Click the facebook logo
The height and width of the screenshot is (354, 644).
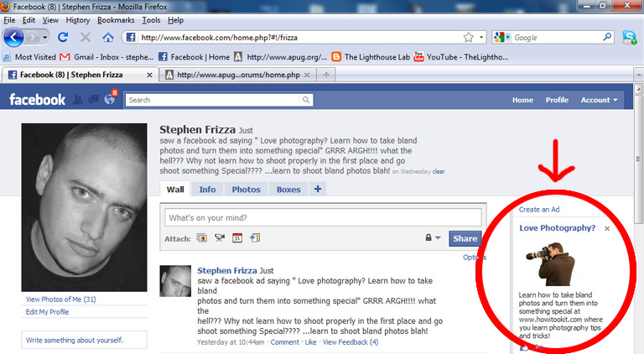[x=37, y=99]
